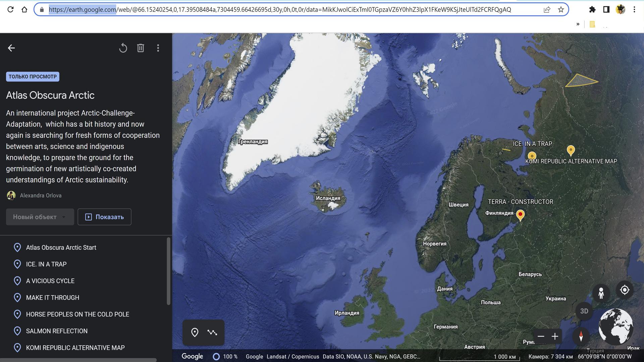Toggle the 3D view
The width and height of the screenshot is (644, 362).
pos(584,311)
